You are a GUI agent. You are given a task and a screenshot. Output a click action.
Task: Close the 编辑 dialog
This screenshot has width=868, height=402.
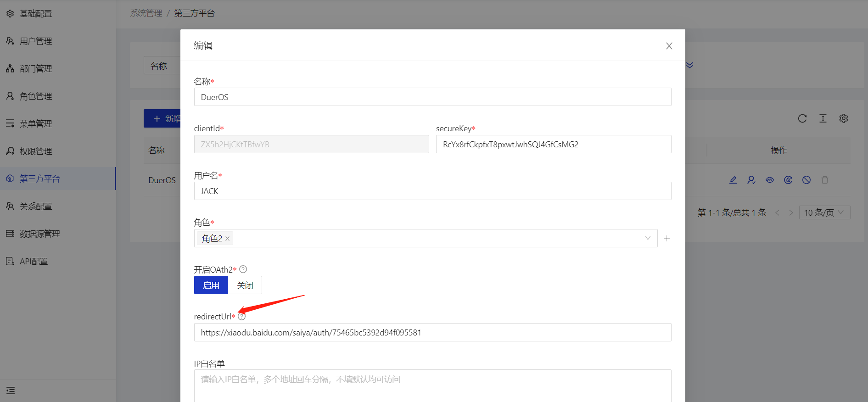(669, 46)
